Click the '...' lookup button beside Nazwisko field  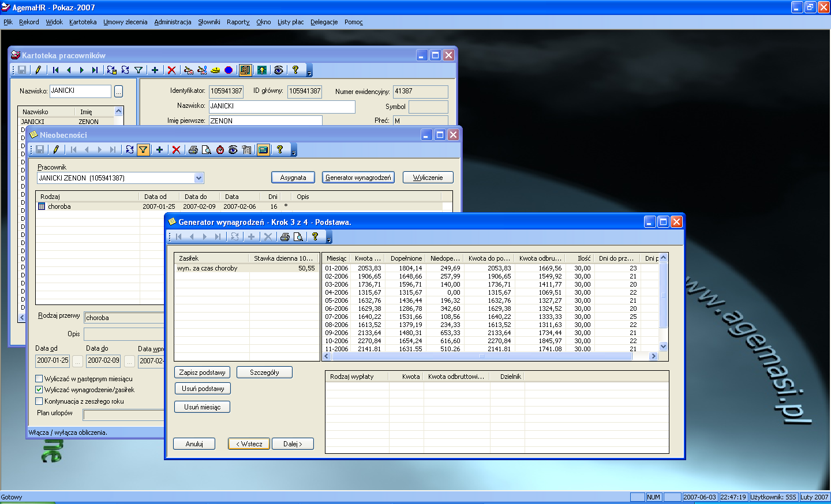(x=118, y=91)
